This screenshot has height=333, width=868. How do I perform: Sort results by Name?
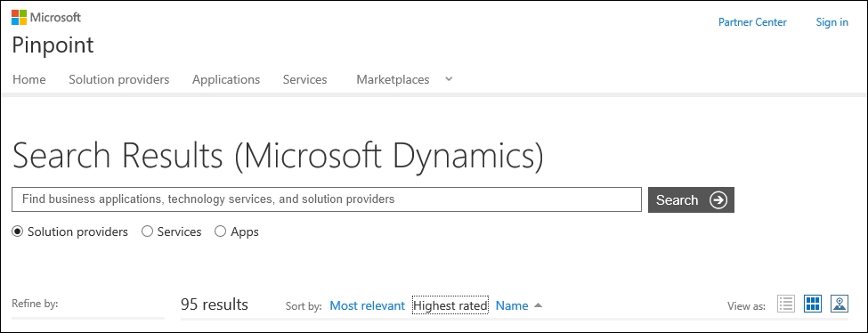click(x=512, y=305)
